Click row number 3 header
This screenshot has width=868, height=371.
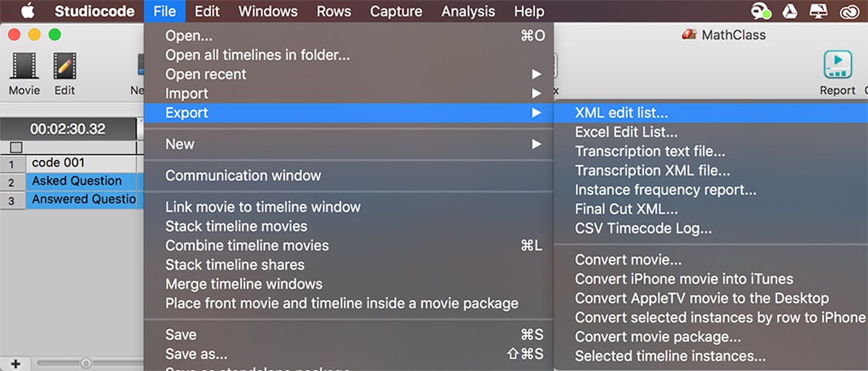(12, 200)
